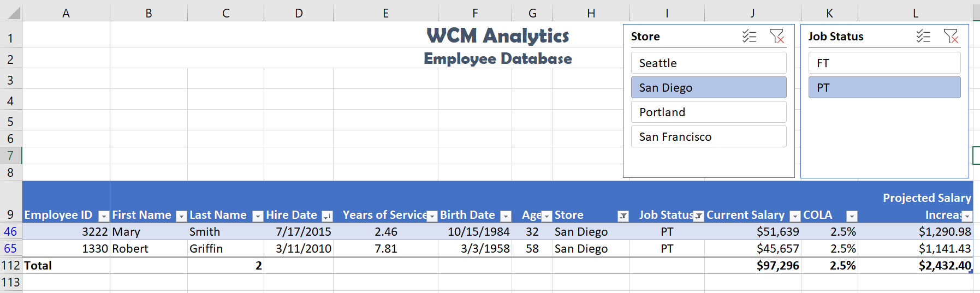Viewport: 980px width, 293px height.
Task: Click the Employee Database subtitle
Action: click(x=498, y=58)
